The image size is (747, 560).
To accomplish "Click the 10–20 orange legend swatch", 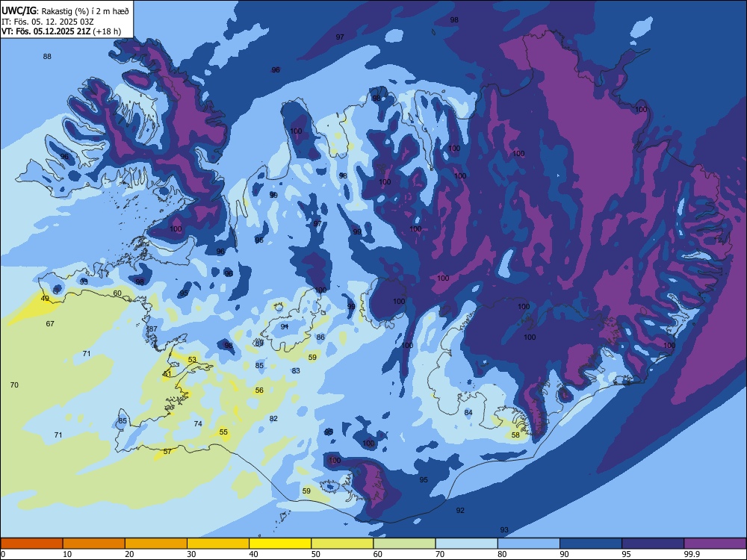I will (x=94, y=544).
